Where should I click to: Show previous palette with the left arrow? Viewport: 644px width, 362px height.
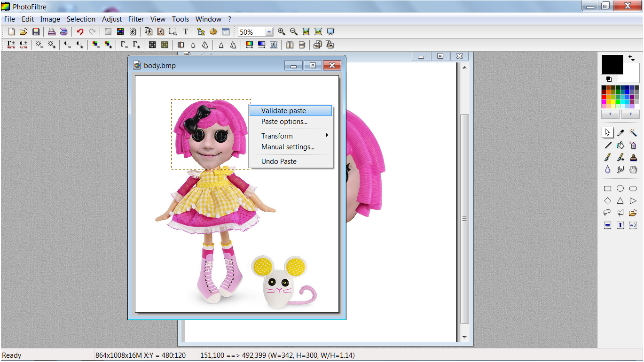tap(610, 114)
